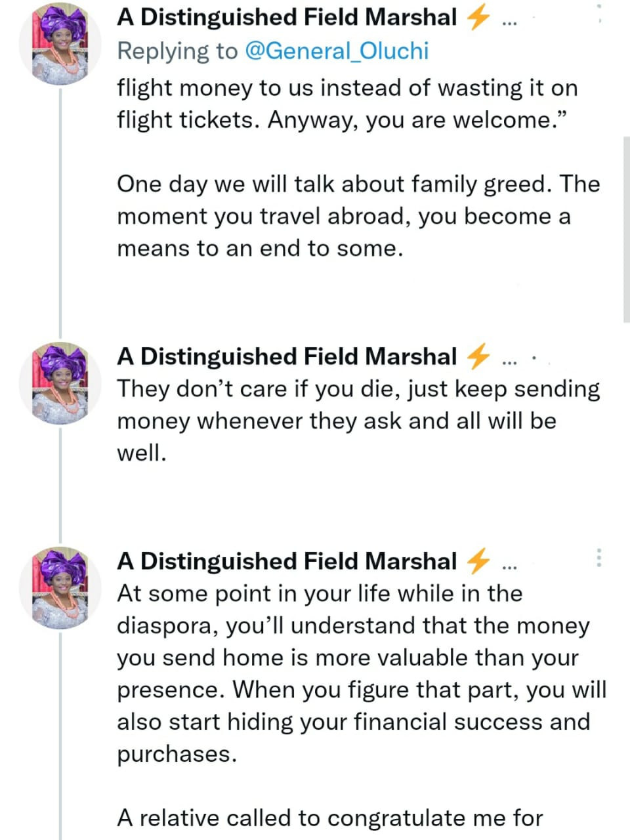Expand the truncated name ellipsis on the first tweet
Screen dimensions: 630x840
509,21
